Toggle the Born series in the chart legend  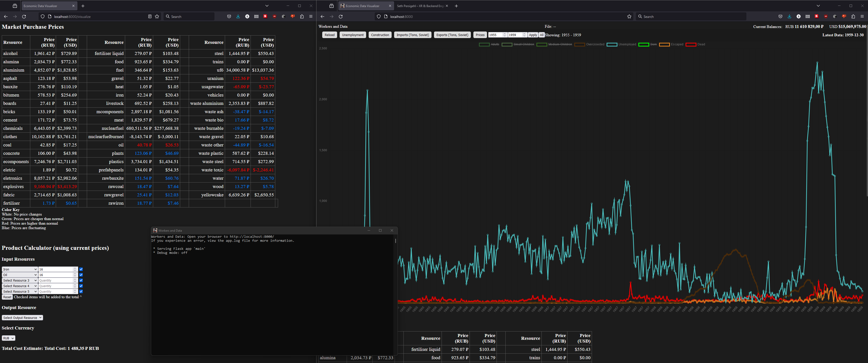648,44
